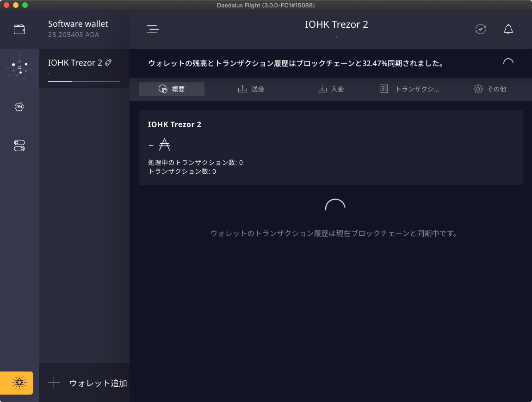Click the Cardano logo button at bottom left

17,383
